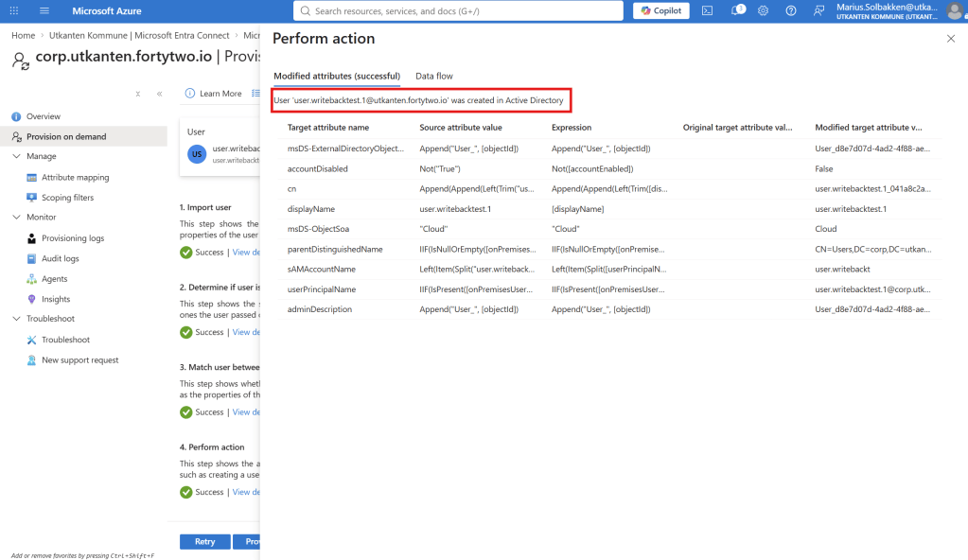The width and height of the screenshot is (968, 560).
Task: Close the Perform action panel
Action: click(x=951, y=38)
